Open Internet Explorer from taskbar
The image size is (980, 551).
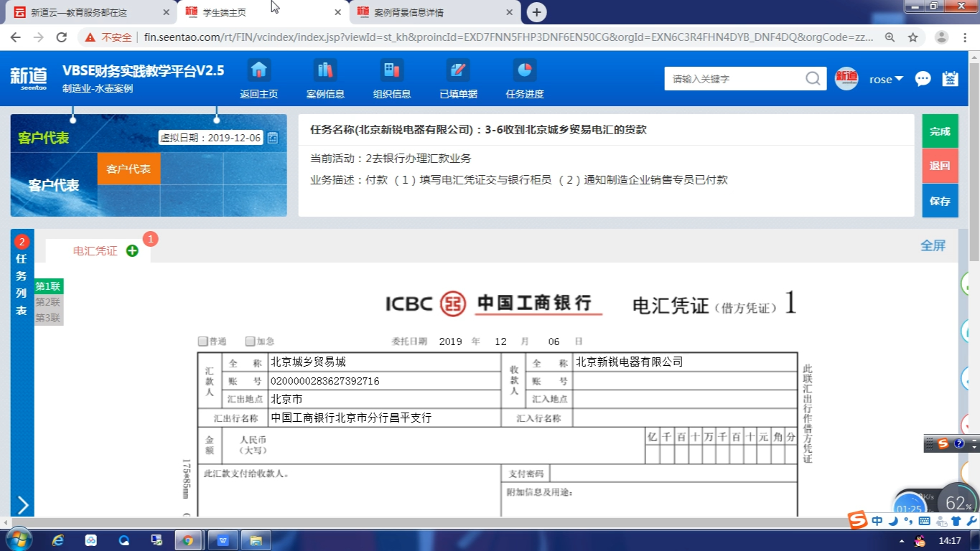[x=58, y=540]
